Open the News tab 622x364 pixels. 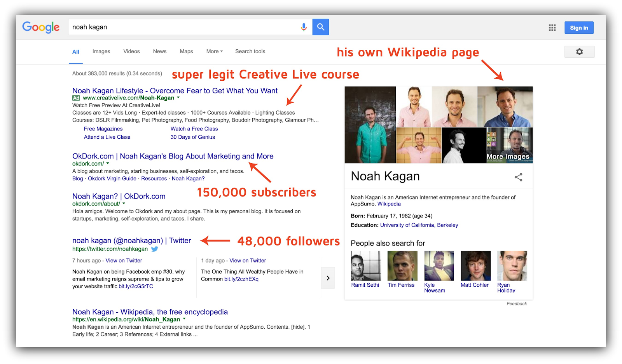pos(160,51)
